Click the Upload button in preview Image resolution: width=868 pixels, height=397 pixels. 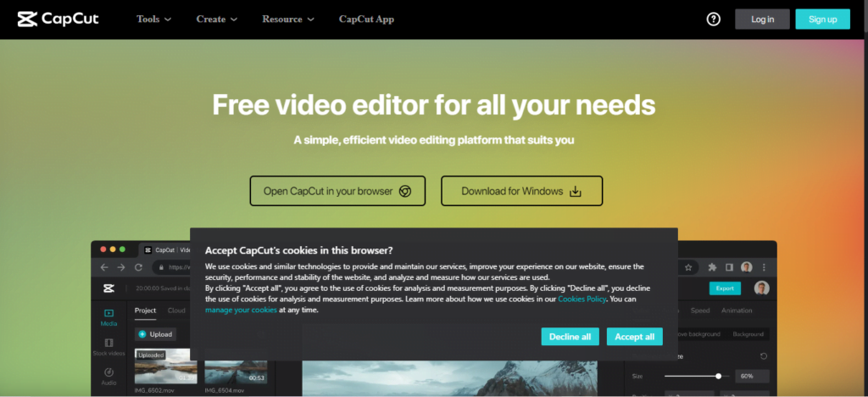click(156, 334)
